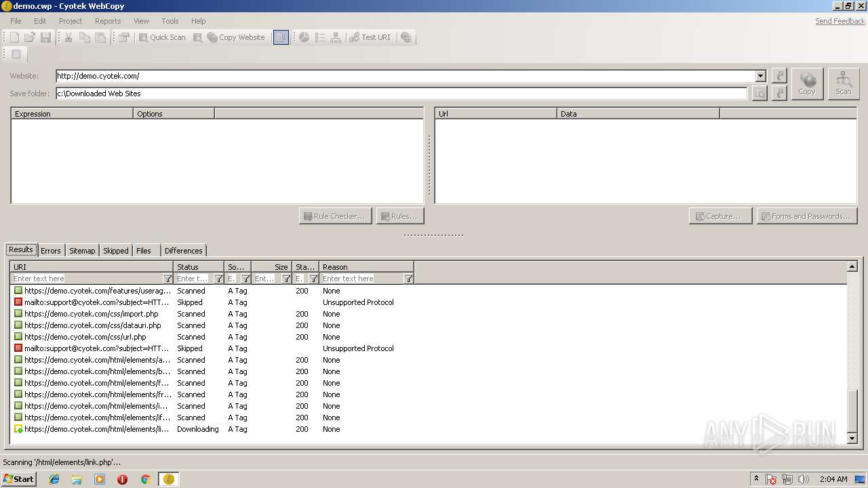Click the open website icon beside Website field
The width and height of the screenshot is (868, 488).
[779, 76]
